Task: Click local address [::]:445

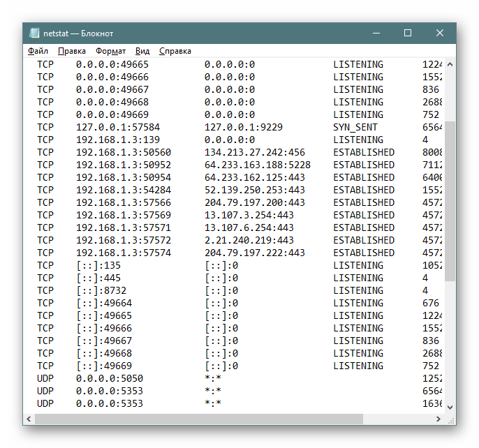Action: 98,278
